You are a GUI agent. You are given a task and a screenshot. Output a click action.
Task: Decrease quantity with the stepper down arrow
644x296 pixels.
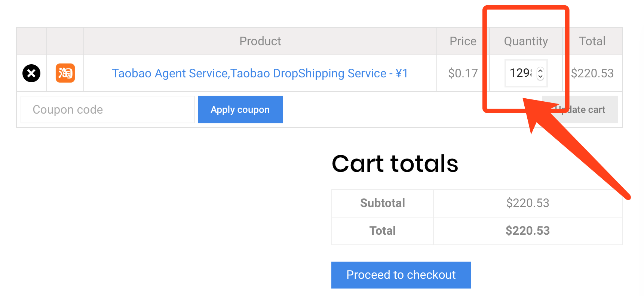pyautogui.click(x=540, y=76)
